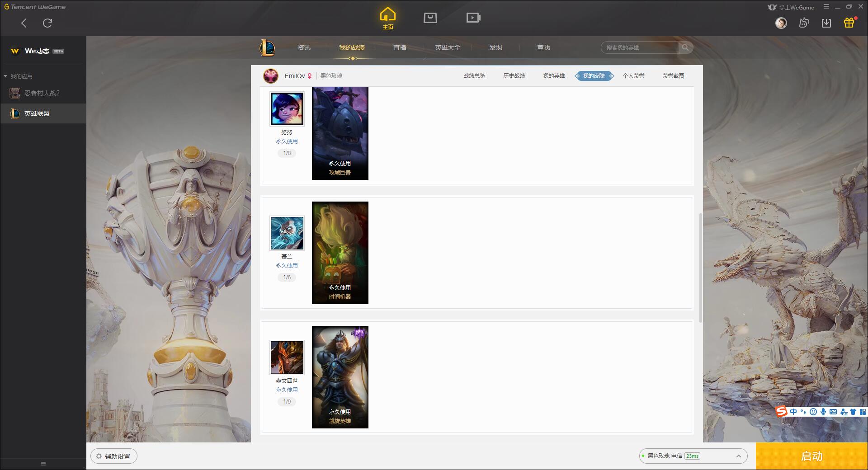Open the 直播 tab

[x=400, y=47]
